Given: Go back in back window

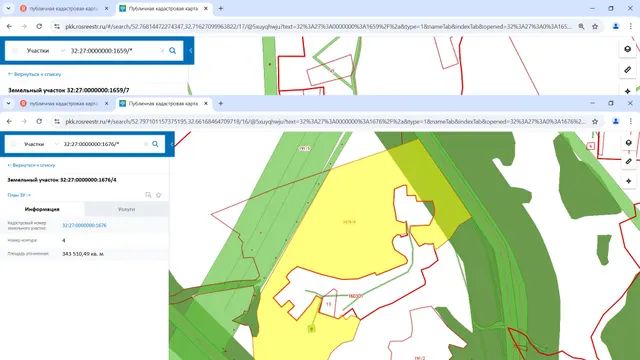Looking at the screenshot, I should [x=9, y=26].
